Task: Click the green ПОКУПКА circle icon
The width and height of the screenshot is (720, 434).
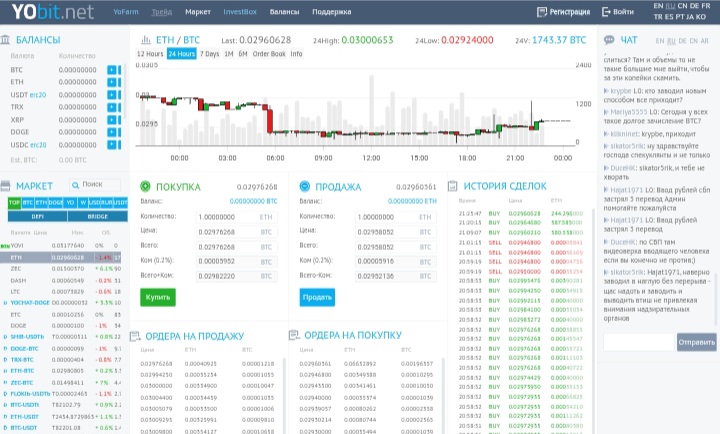Action: [x=145, y=186]
